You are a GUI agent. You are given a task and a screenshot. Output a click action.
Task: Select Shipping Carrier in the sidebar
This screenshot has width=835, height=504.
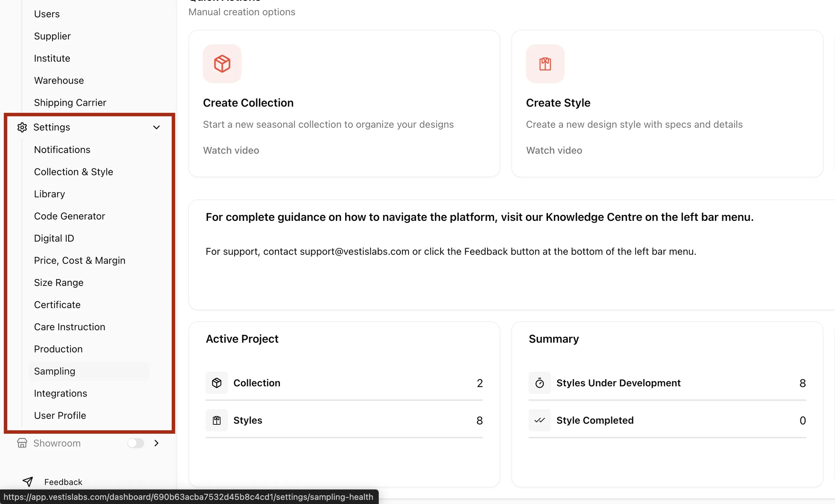pos(70,103)
